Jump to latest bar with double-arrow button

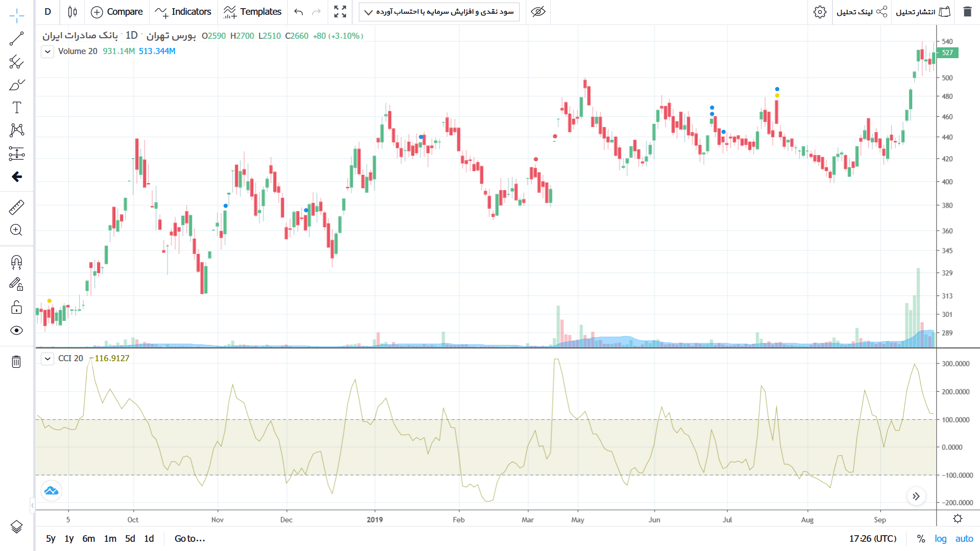(916, 496)
